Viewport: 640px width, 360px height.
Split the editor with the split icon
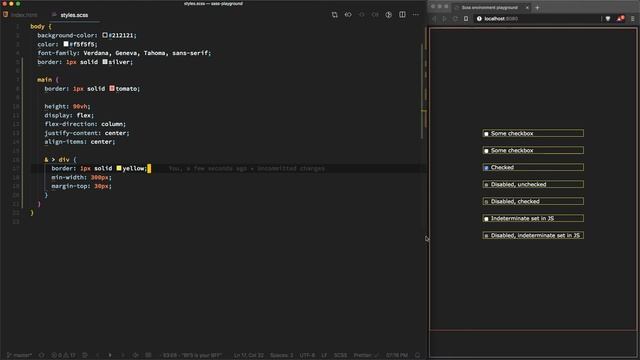point(402,15)
